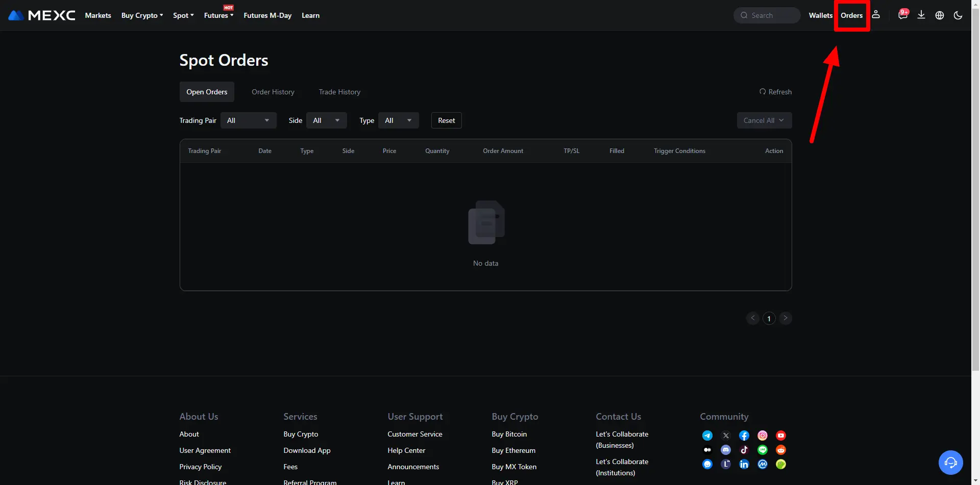Open the notifications message icon
This screenshot has width=980, height=485.
pyautogui.click(x=902, y=15)
